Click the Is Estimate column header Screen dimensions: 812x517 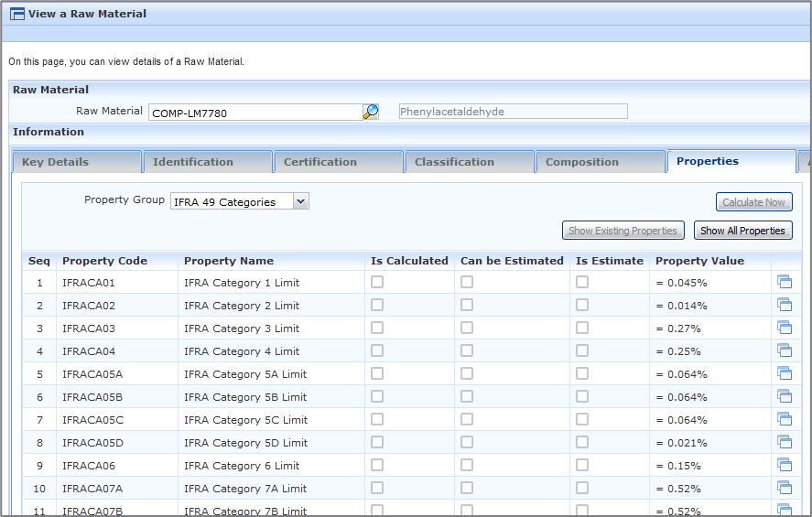point(610,261)
